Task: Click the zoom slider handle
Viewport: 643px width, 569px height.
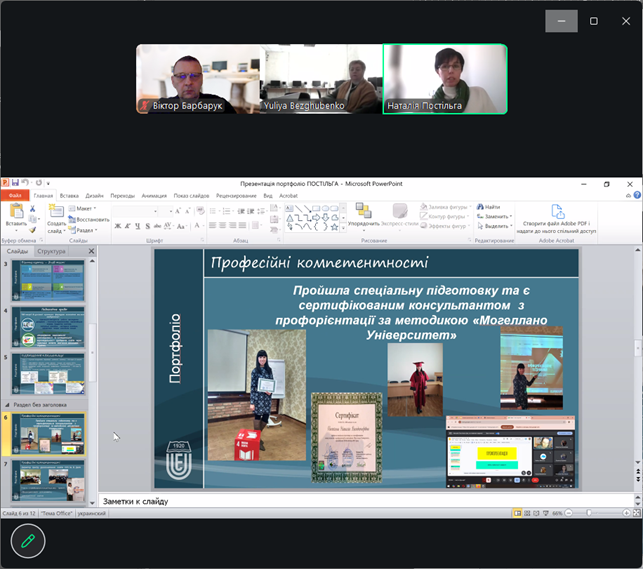Action: click(x=589, y=513)
